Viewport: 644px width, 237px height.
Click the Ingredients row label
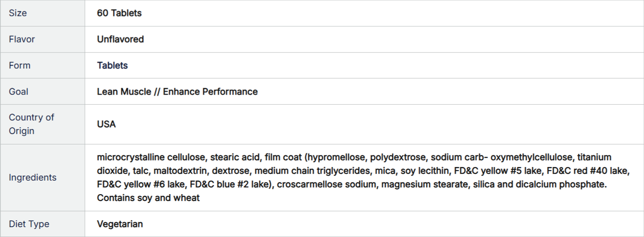pos(33,177)
